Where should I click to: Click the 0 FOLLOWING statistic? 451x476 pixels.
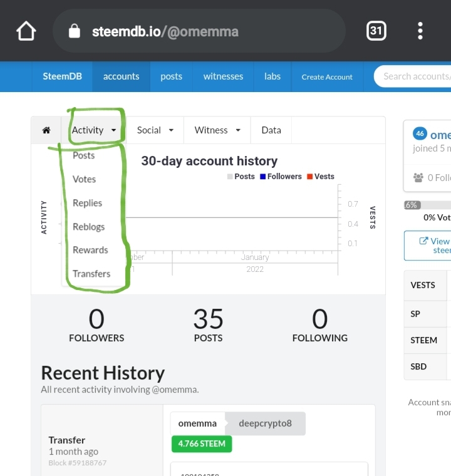click(x=320, y=325)
